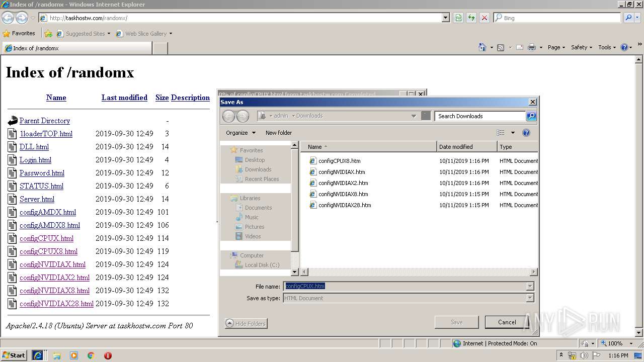Expand the Web Slice Gallery dropdown
The height and width of the screenshot is (362, 644).
coord(171,34)
